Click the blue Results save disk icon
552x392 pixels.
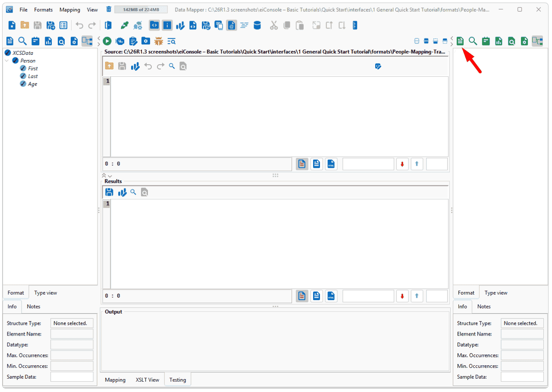(110, 192)
